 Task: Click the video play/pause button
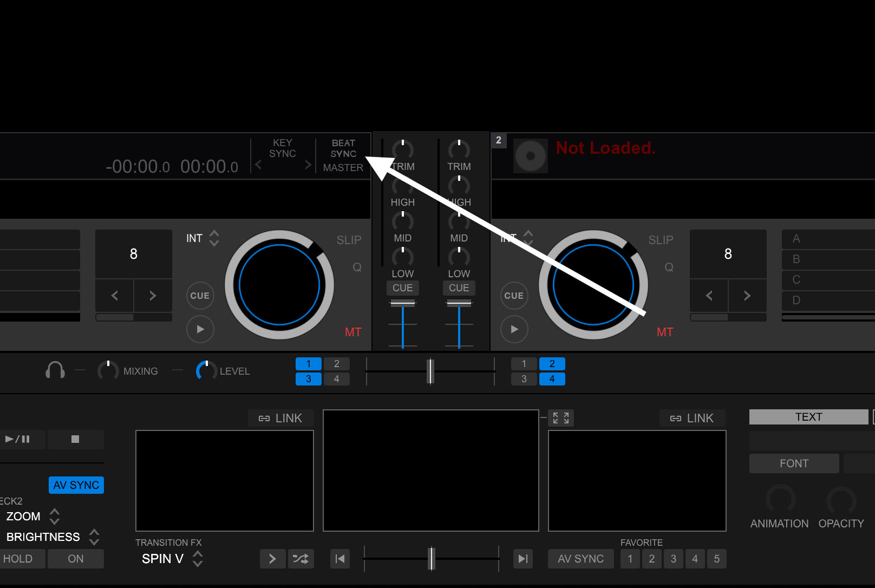pos(18,439)
